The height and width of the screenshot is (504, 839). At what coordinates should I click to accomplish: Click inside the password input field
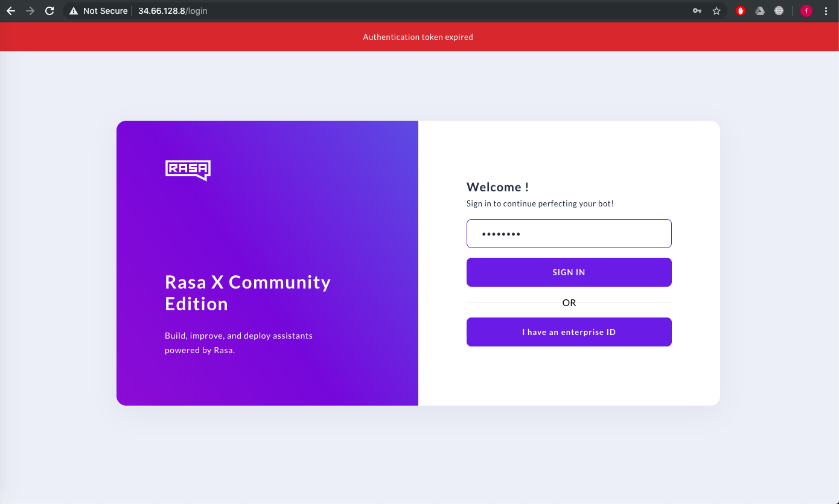(x=569, y=234)
